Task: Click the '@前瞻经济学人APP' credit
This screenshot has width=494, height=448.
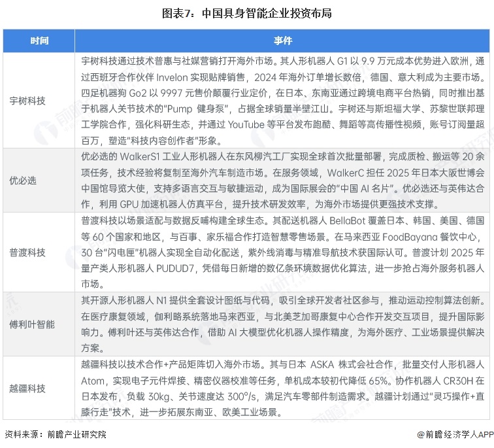Action: pyautogui.click(x=455, y=434)
